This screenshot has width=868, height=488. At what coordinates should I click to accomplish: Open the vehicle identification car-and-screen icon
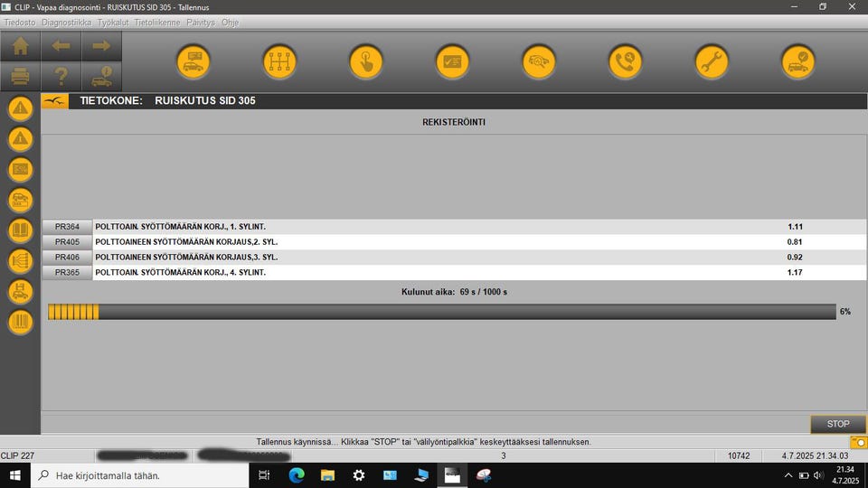(x=193, y=61)
